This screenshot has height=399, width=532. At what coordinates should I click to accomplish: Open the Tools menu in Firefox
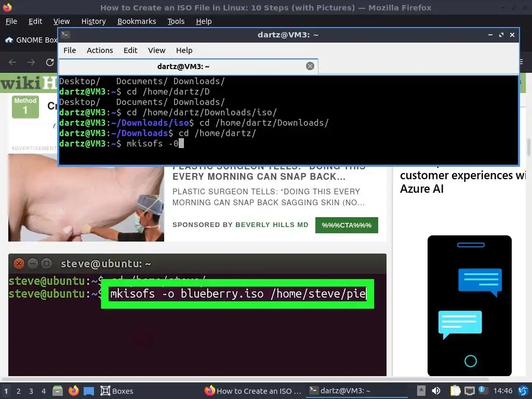coord(176,21)
